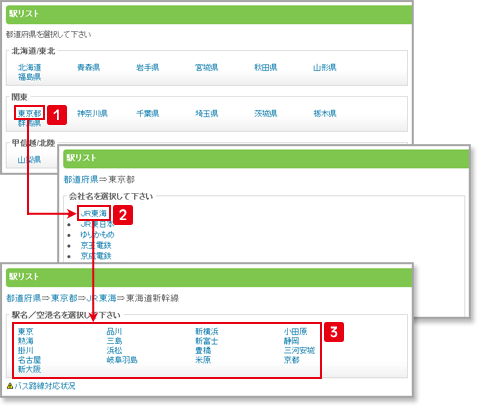Click warning icon beside バス路線対応状況

coord(10,386)
